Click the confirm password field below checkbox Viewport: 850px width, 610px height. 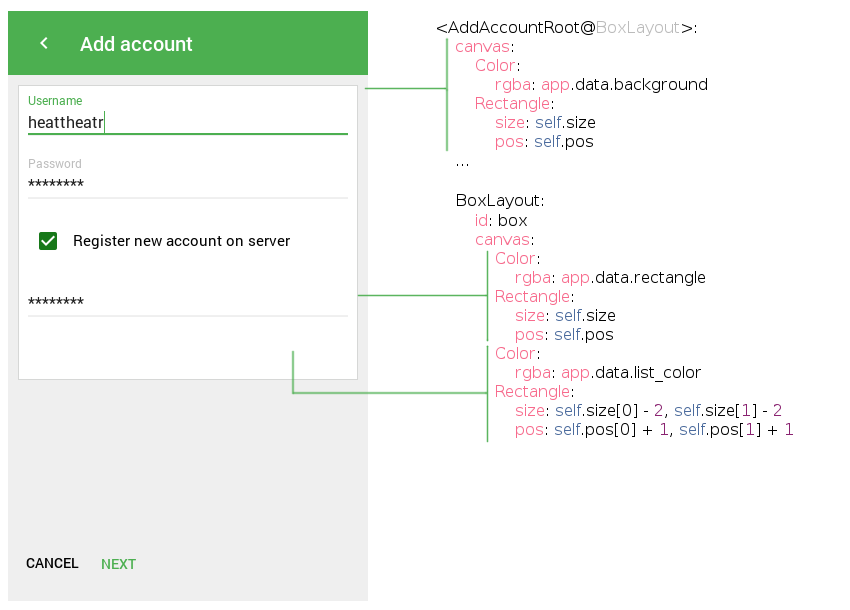(187, 302)
